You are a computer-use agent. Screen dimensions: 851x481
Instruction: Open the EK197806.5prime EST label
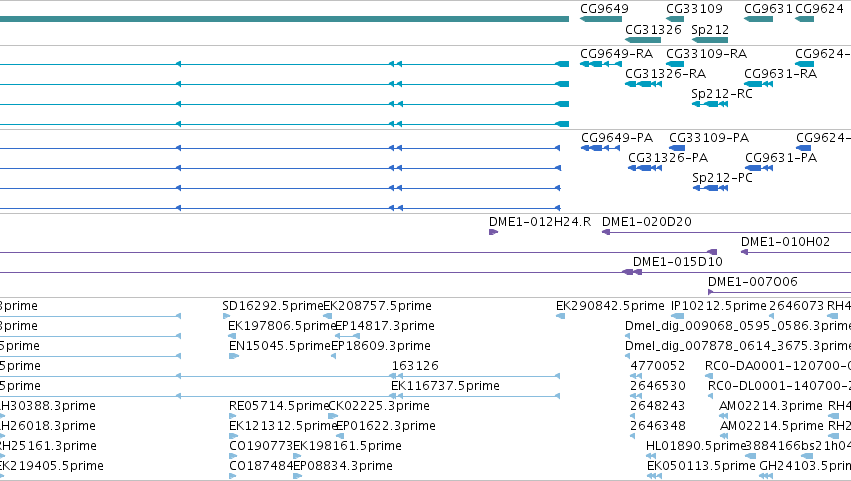pyautogui.click(x=282, y=326)
